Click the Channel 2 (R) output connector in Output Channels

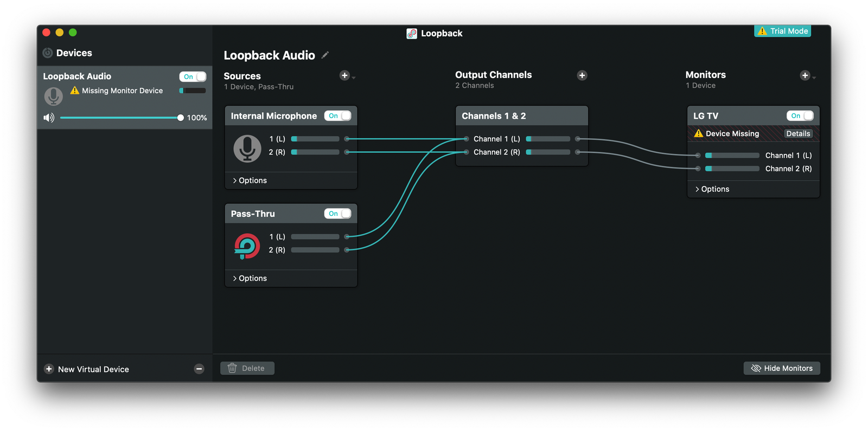(x=578, y=152)
